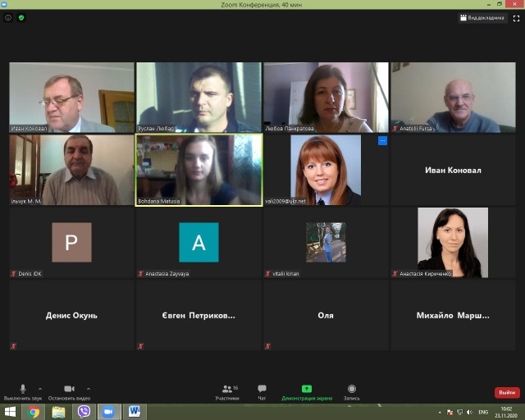This screenshot has width=525, height=420.
Task: Stop video camera button
Action: 69,392
